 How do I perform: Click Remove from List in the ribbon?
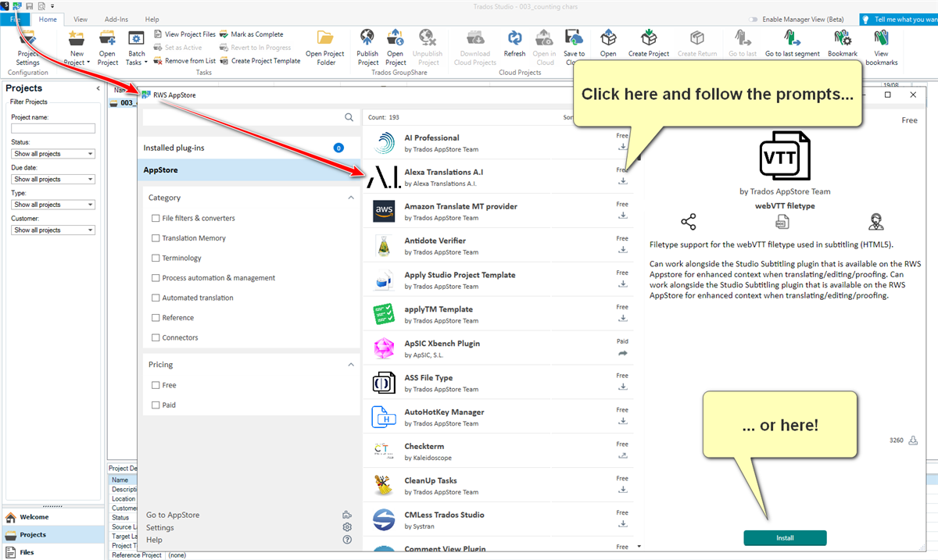[184, 61]
